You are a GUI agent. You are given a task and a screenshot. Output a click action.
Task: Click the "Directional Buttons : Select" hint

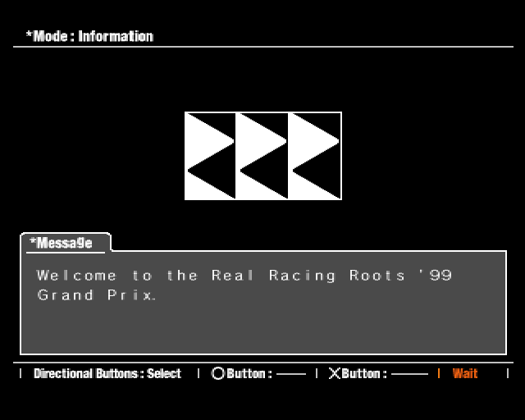point(107,374)
